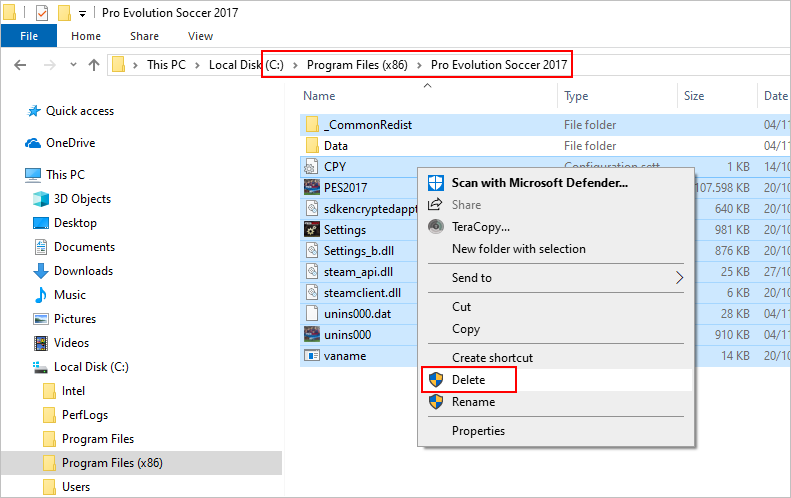This screenshot has width=791, height=498.
Task: Click the Forward navigation arrow
Action: click(x=49, y=65)
